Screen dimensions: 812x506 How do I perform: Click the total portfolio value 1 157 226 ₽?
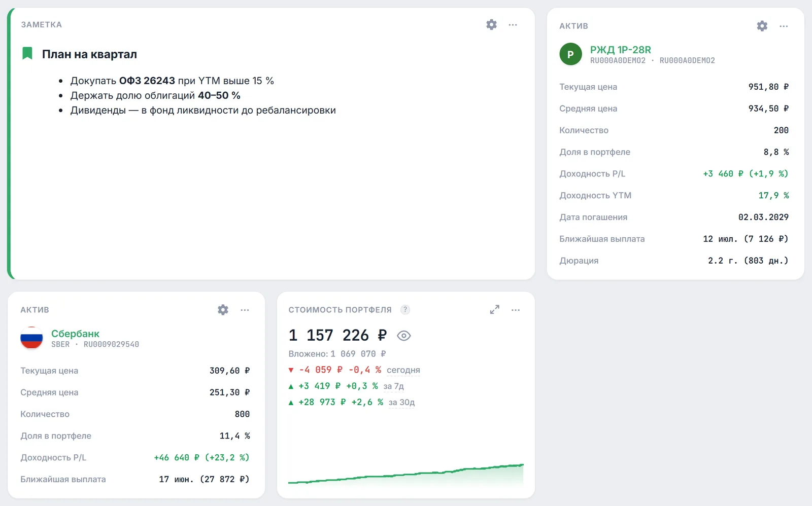(337, 335)
